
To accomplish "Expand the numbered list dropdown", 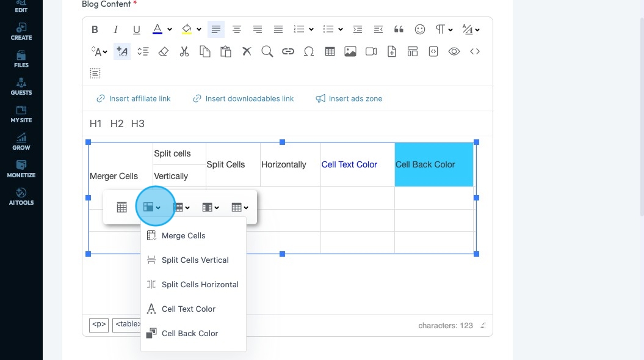I will click(x=311, y=29).
